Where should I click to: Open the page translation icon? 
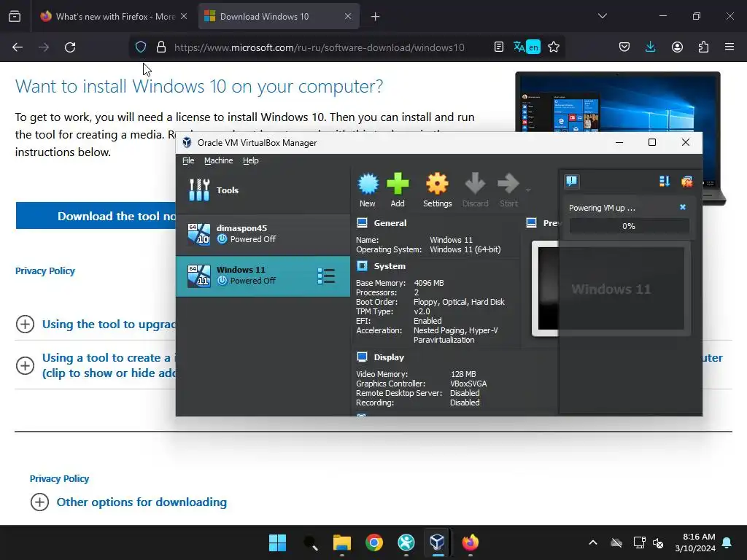527,47
